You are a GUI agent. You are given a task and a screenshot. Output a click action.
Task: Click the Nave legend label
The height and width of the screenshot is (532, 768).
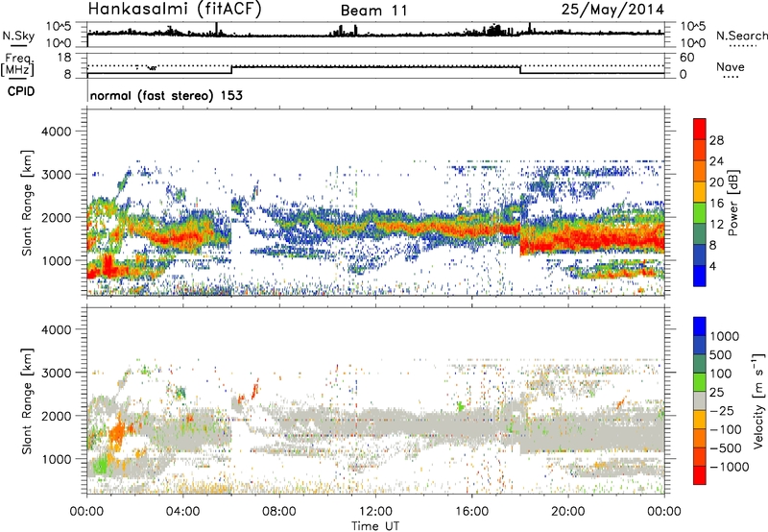[731, 67]
